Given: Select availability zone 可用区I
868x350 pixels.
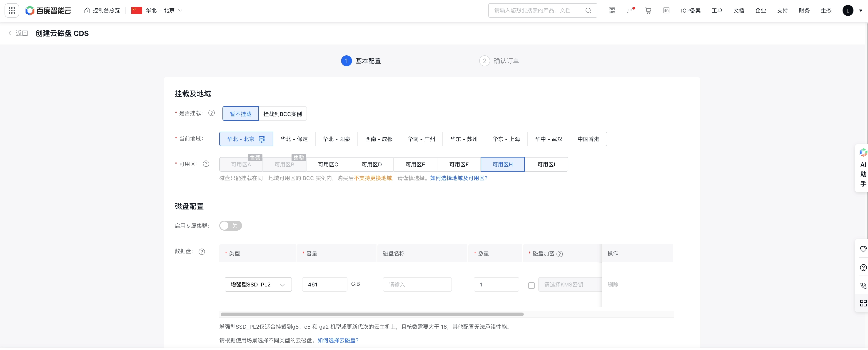Looking at the screenshot, I should (546, 164).
